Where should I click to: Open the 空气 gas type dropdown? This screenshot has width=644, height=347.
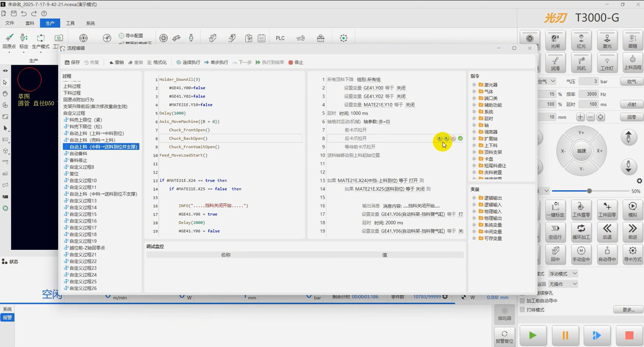547,81
